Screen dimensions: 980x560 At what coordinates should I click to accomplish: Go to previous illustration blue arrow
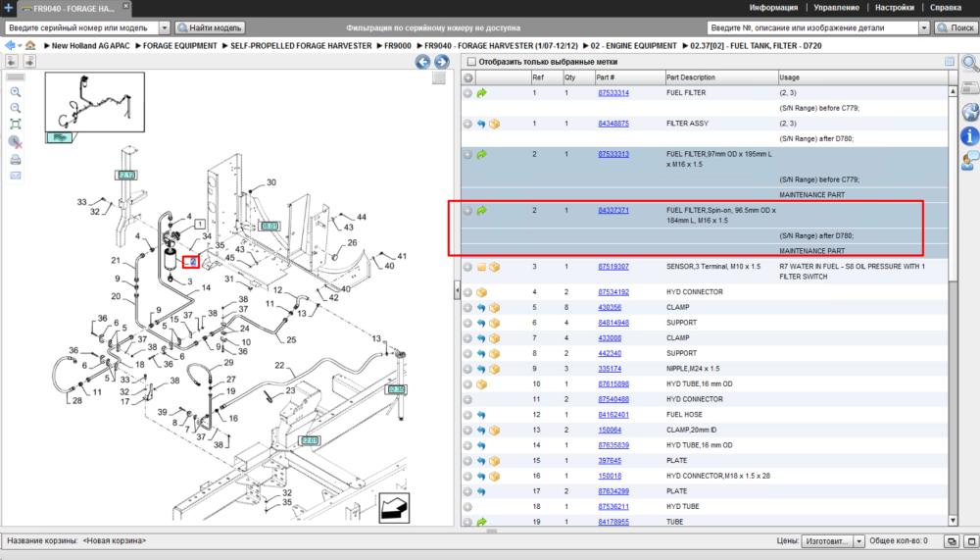pos(423,62)
